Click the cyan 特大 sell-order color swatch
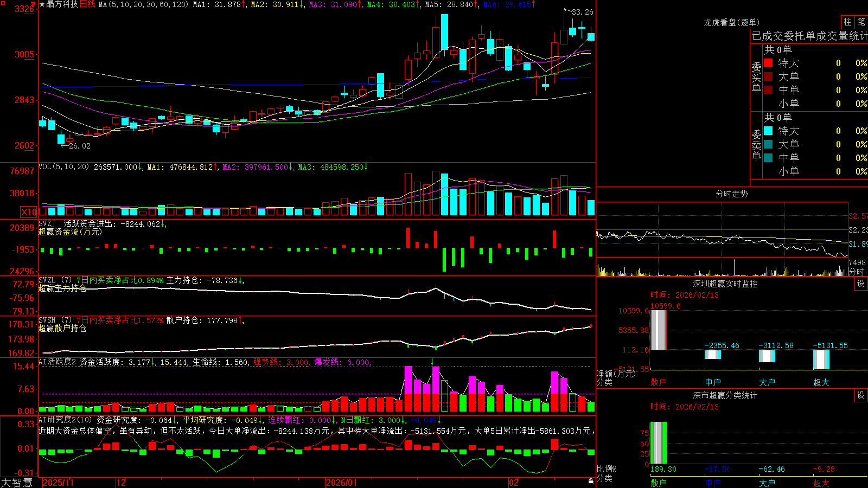 point(768,131)
